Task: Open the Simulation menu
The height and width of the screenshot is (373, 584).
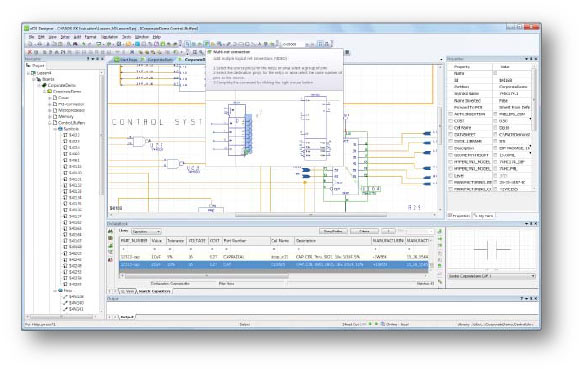Action: [109, 37]
